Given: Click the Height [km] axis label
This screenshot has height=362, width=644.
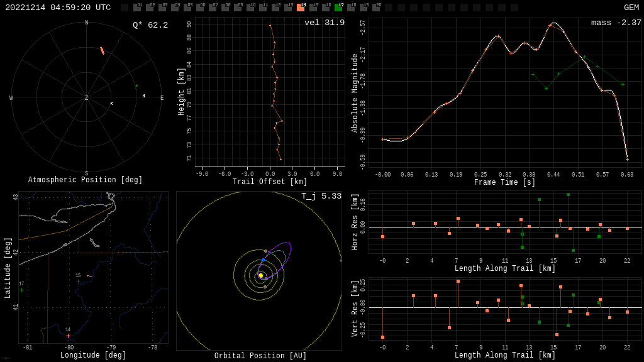Looking at the screenshot, I should (x=181, y=92).
